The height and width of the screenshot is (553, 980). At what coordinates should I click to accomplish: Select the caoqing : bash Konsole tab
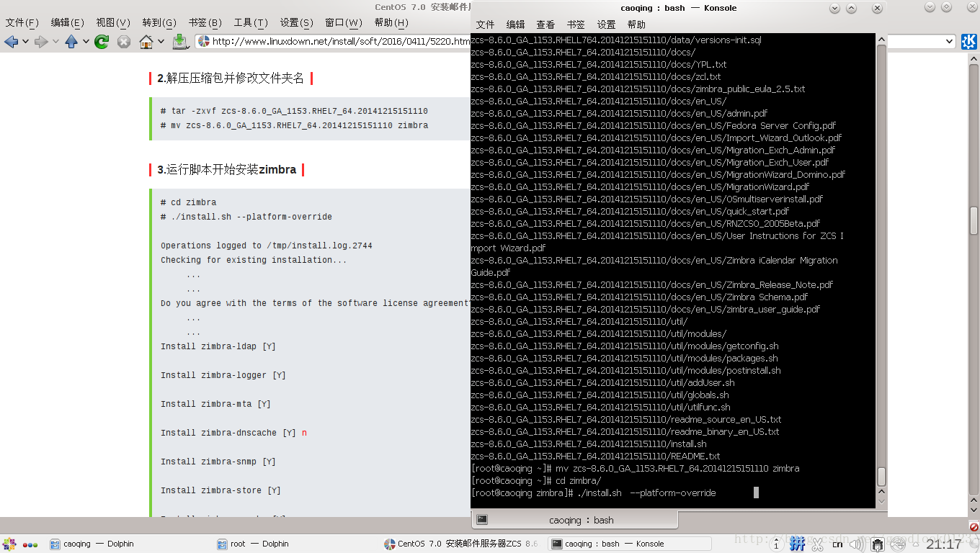[575, 519]
